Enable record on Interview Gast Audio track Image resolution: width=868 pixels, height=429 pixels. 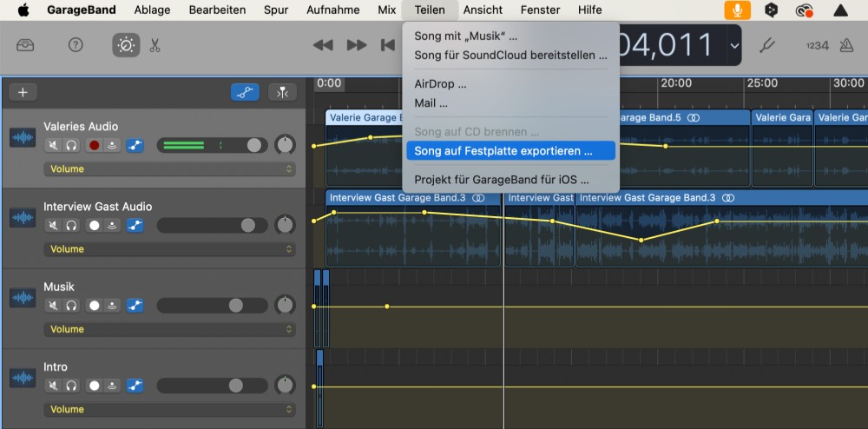point(94,225)
